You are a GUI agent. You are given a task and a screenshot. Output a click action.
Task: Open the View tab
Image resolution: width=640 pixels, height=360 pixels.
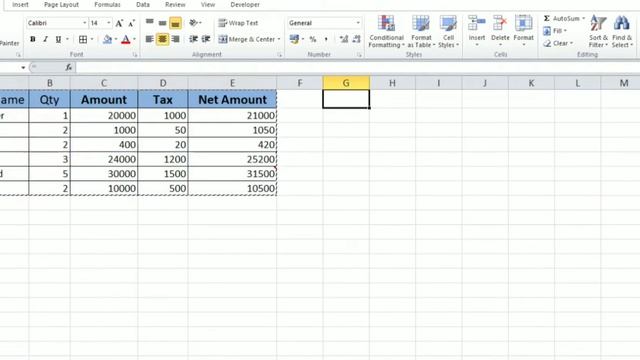point(208,5)
